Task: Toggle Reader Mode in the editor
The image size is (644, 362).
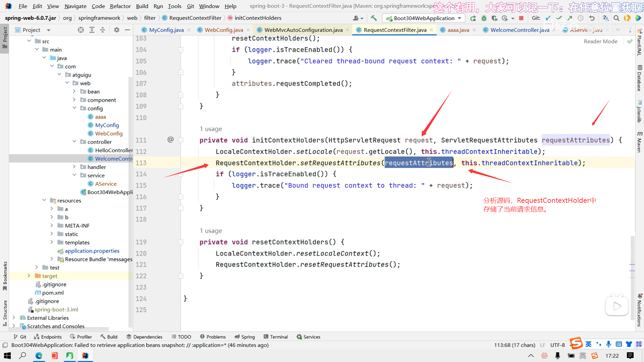Action: [600, 41]
